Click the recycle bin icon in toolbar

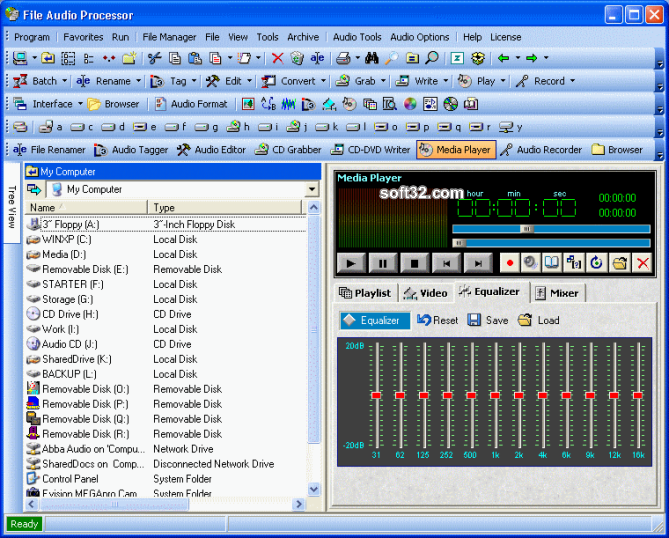click(x=297, y=58)
